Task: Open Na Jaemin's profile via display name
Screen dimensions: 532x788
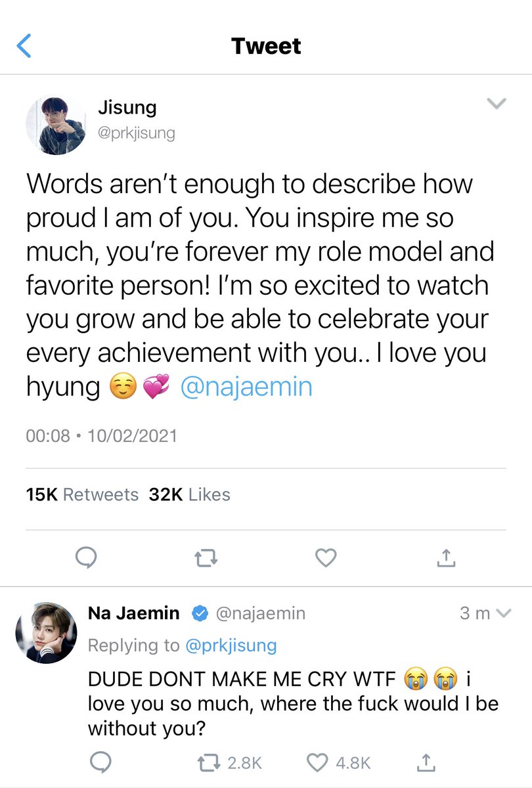Action: coord(133,613)
